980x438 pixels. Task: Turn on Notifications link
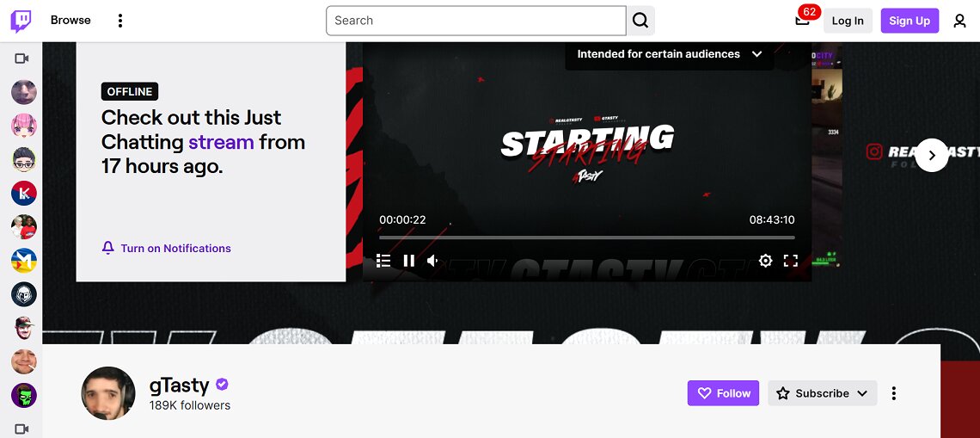(x=175, y=249)
